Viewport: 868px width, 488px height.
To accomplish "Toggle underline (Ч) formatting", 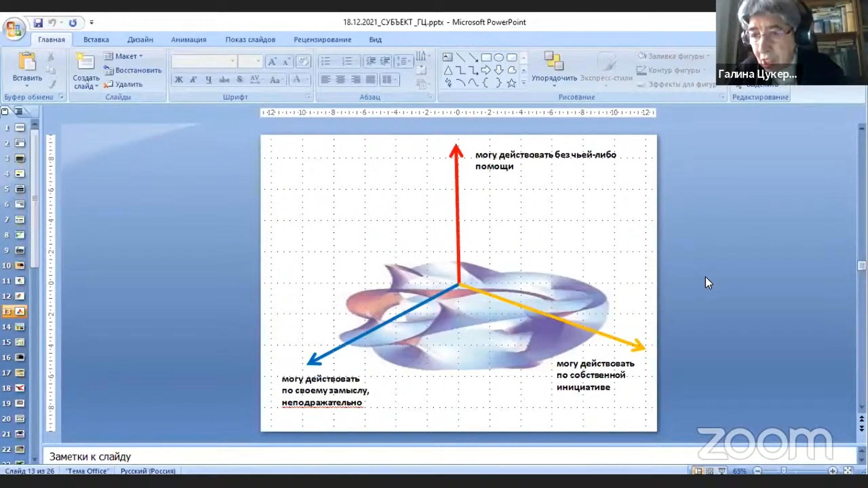I will 208,80.
